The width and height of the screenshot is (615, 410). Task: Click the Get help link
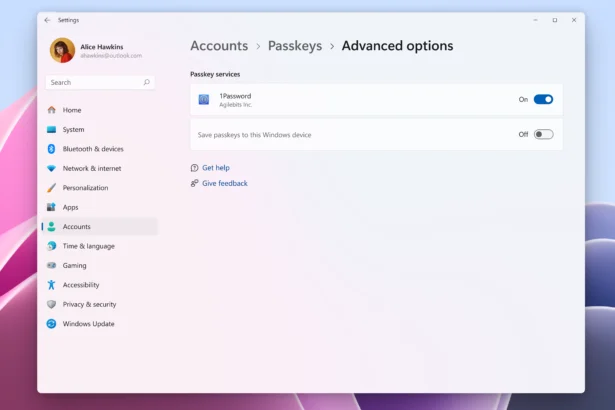coord(216,168)
